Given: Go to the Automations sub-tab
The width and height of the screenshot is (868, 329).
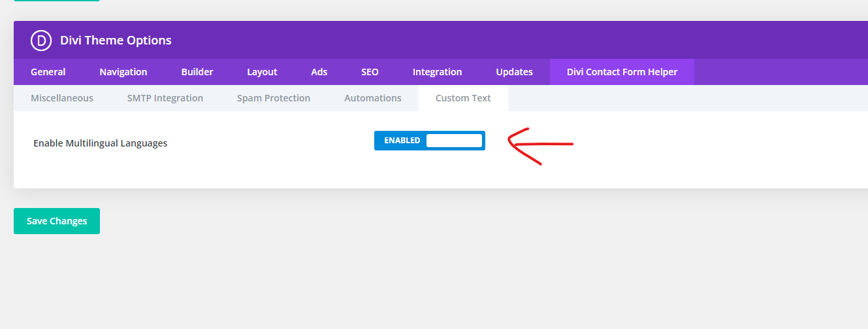Looking at the screenshot, I should 373,98.
